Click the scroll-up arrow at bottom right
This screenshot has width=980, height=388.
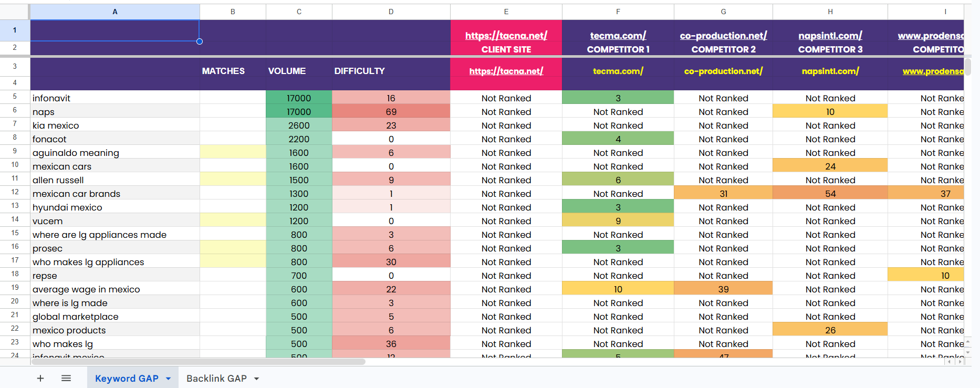(968, 342)
